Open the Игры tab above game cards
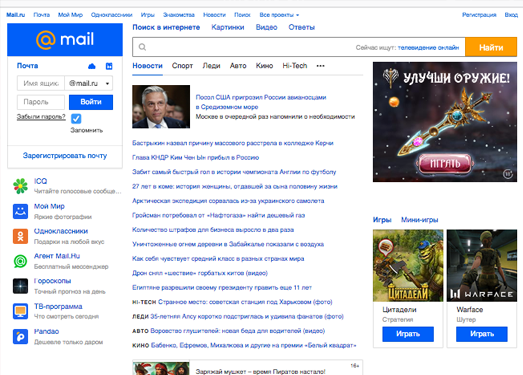Viewport: 523px width, 375px height. click(x=382, y=220)
